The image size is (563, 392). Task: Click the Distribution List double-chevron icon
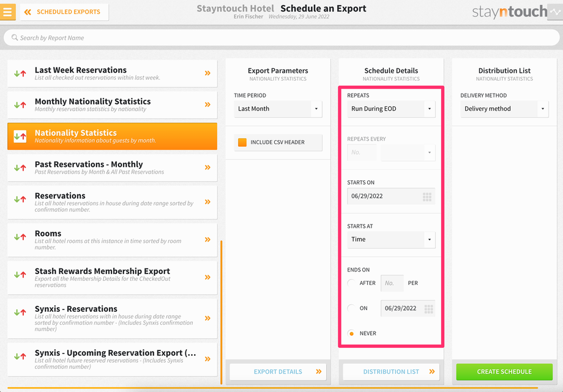(x=432, y=372)
